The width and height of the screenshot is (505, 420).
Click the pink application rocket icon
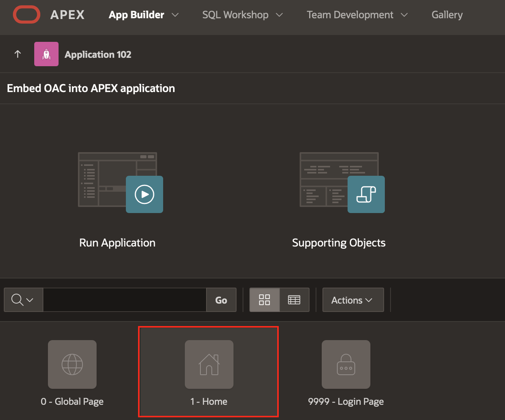[46, 54]
